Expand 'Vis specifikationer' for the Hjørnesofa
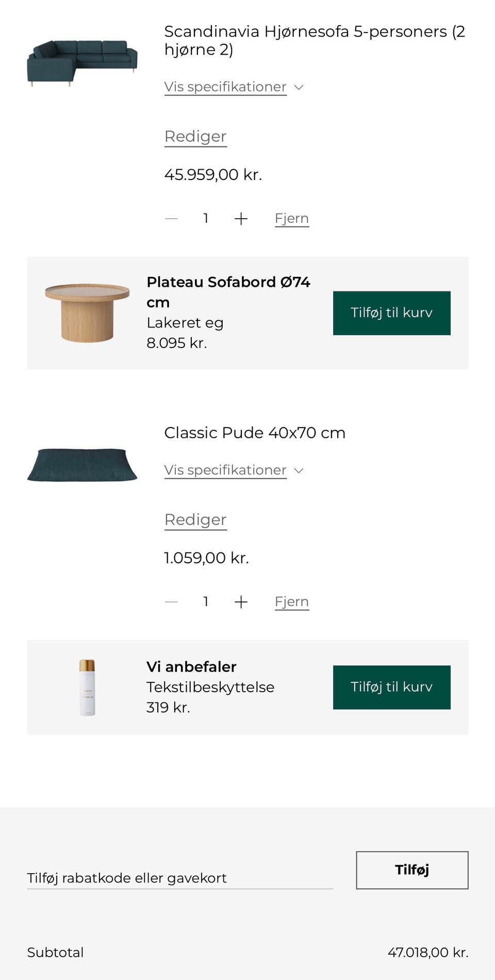495x980 pixels. click(225, 87)
